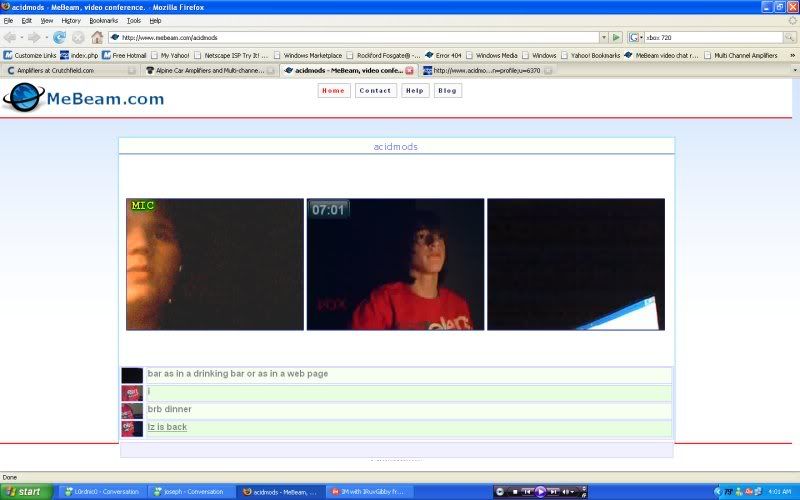Open the Customize Links bookmark
Screen dimensions: 800x500
click(x=30, y=55)
